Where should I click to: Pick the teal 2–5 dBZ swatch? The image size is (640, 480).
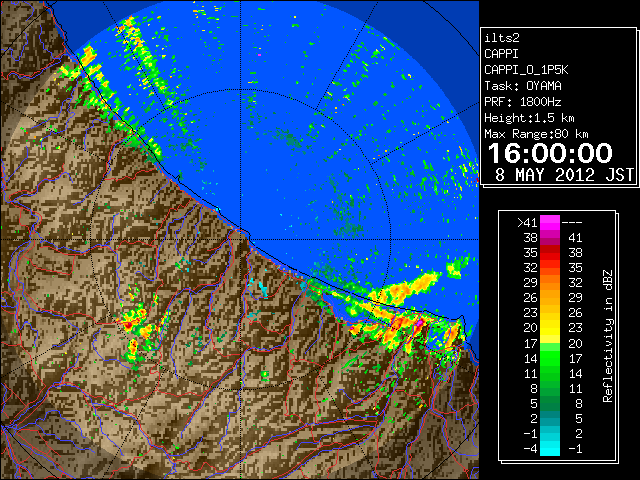[550, 419]
